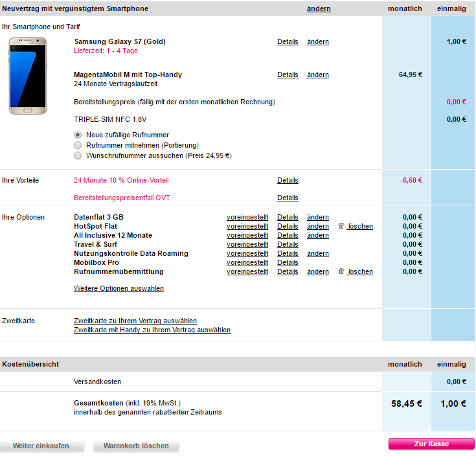Screen dimensions: 476x456
Task: Choose Wunschrufnummer aussuchen radio option
Action: (x=78, y=155)
